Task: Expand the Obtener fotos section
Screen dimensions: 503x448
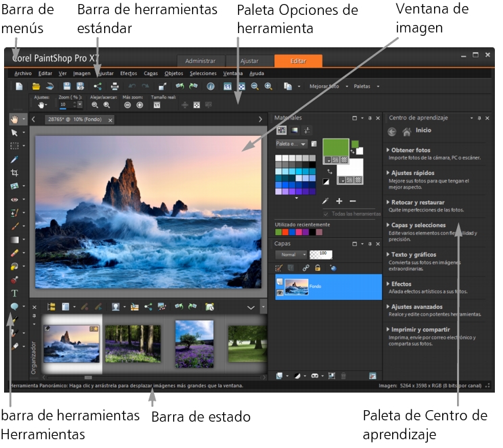Action: click(x=410, y=150)
